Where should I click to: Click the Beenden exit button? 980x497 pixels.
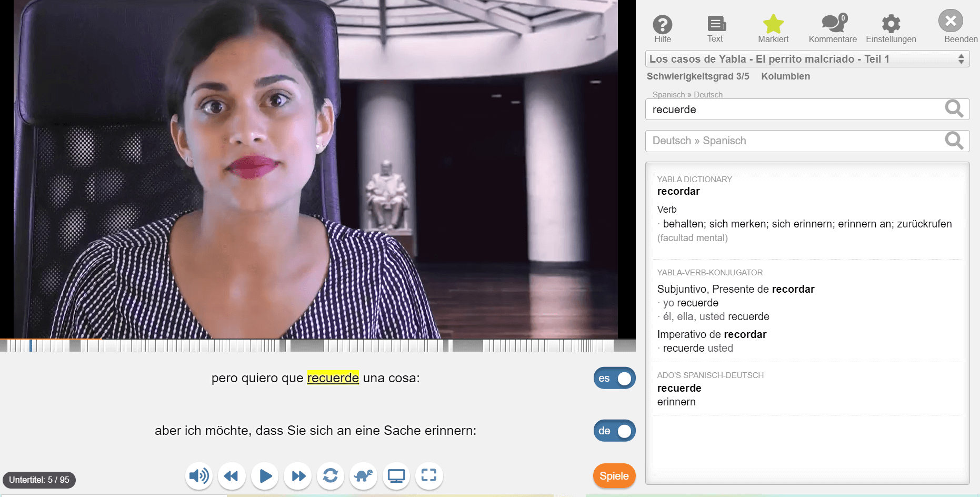951,22
